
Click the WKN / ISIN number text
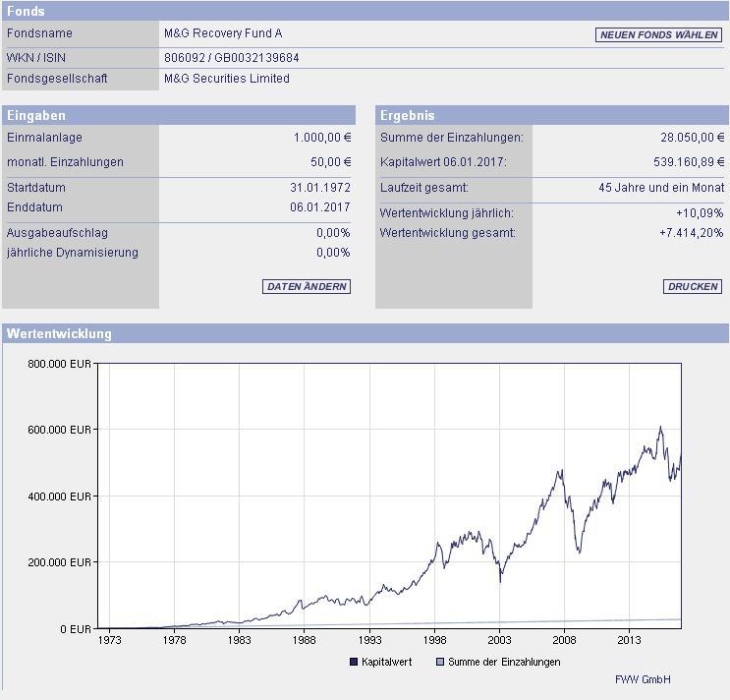click(232, 58)
